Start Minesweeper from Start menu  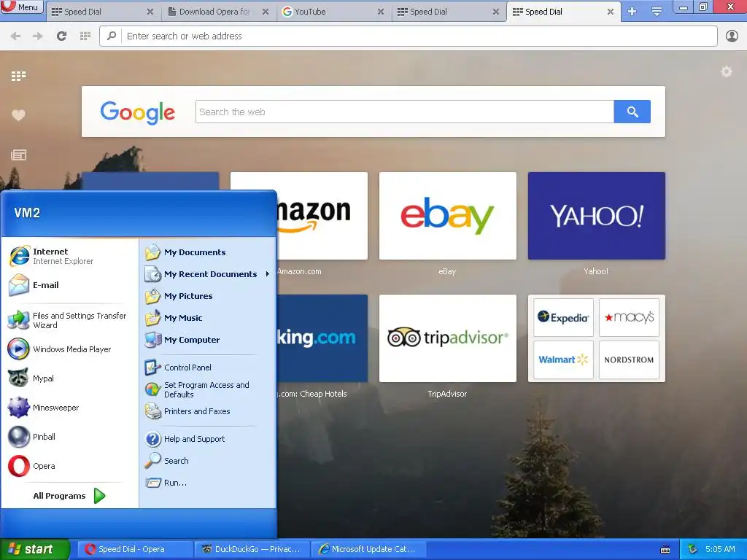pyautogui.click(x=69, y=408)
